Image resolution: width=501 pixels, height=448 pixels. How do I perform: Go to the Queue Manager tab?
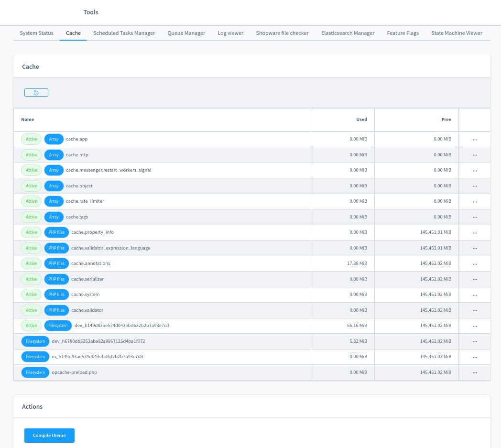pyautogui.click(x=186, y=33)
